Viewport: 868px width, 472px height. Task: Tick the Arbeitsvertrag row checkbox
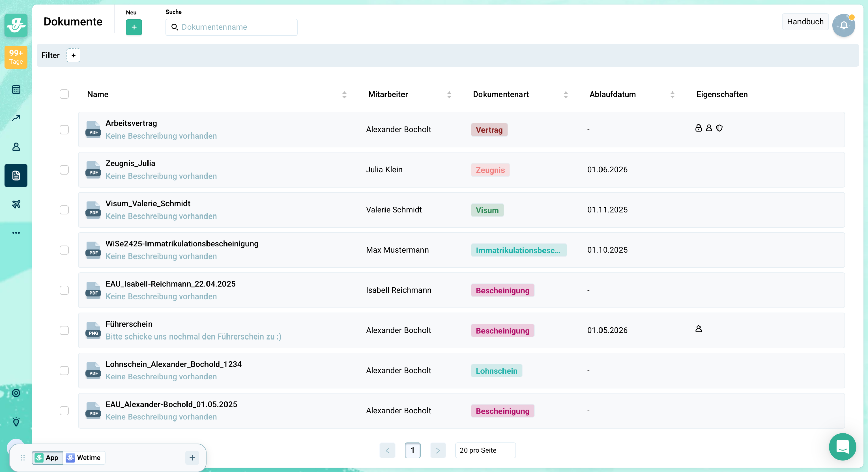point(64,129)
